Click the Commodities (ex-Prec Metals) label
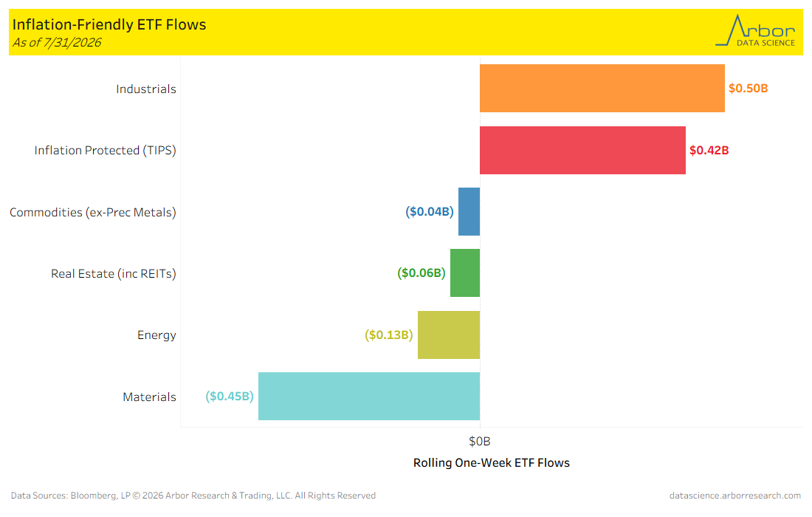The width and height of the screenshot is (812, 517). pyautogui.click(x=93, y=213)
